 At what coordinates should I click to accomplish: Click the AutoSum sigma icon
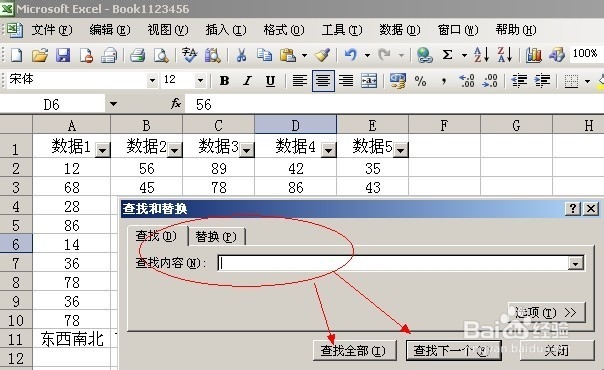tap(447, 55)
